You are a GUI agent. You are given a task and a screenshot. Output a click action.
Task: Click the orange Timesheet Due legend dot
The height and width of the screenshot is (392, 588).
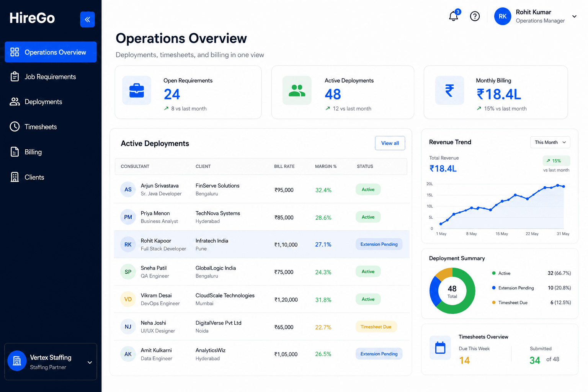coord(494,302)
